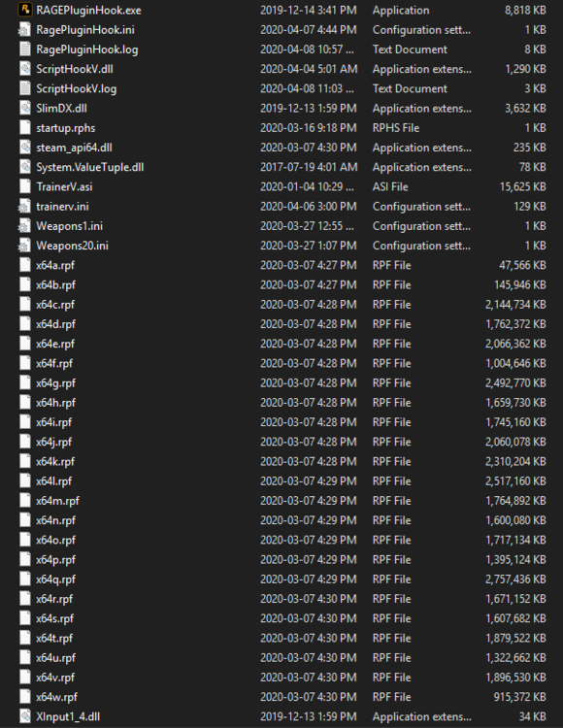
Task: Select the file name x64r.rpf
Action: point(54,599)
